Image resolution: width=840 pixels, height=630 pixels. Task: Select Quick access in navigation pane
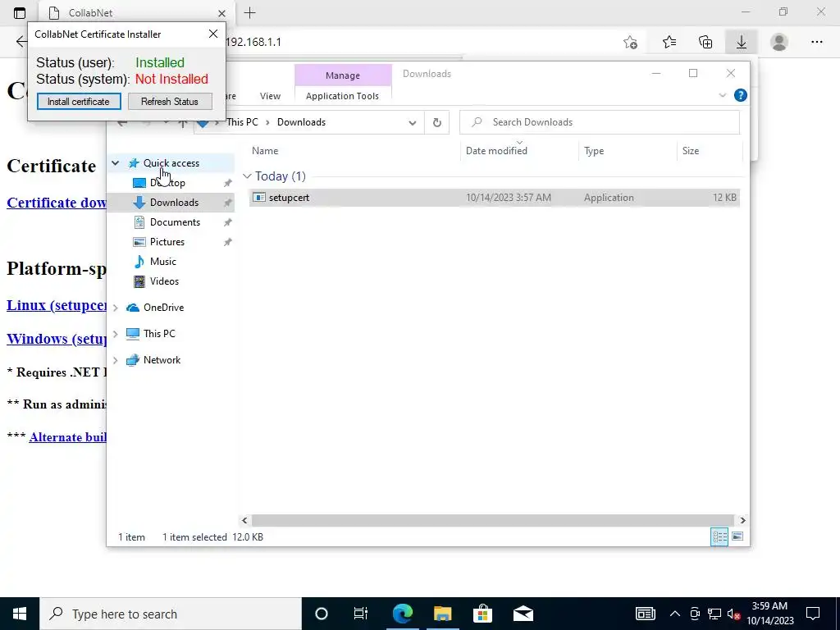[171, 163]
